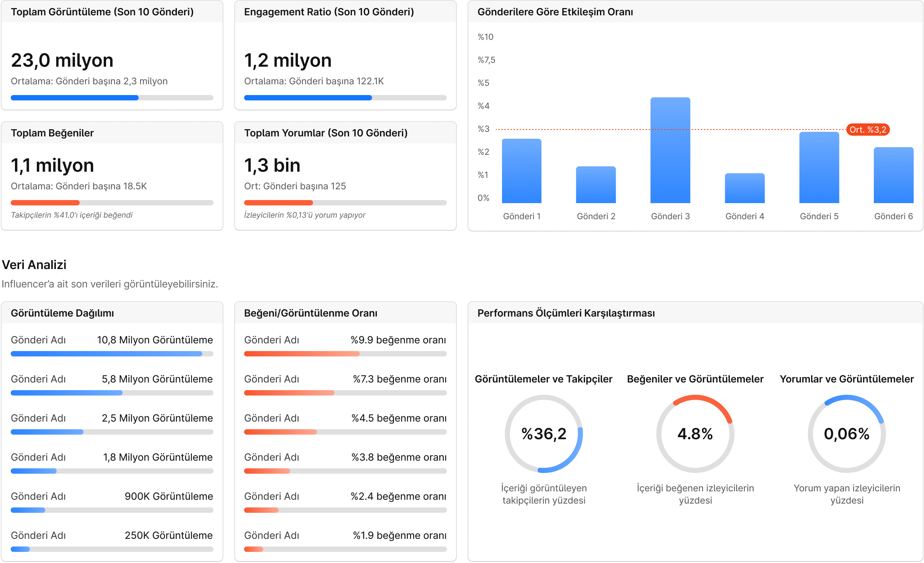The height and width of the screenshot is (563, 924).
Task: Click the Gönderi 1 bar in chart
Action: tap(522, 171)
